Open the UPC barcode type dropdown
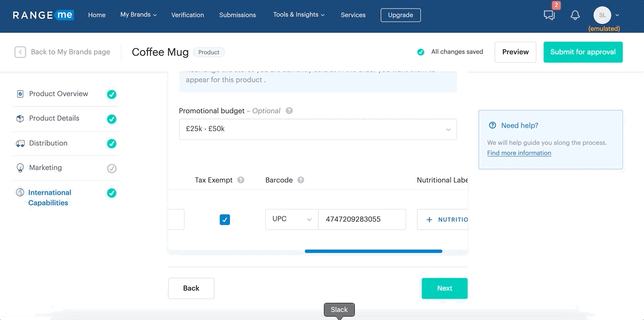The height and width of the screenshot is (320, 644). (292, 219)
